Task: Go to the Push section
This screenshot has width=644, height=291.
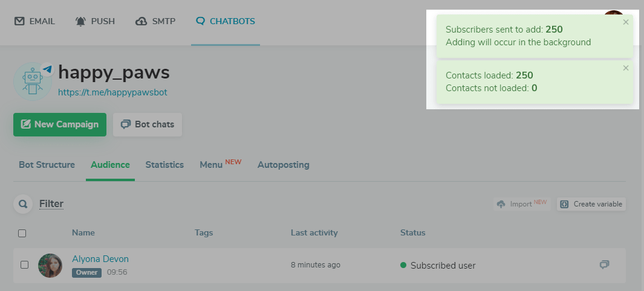Action: point(95,21)
